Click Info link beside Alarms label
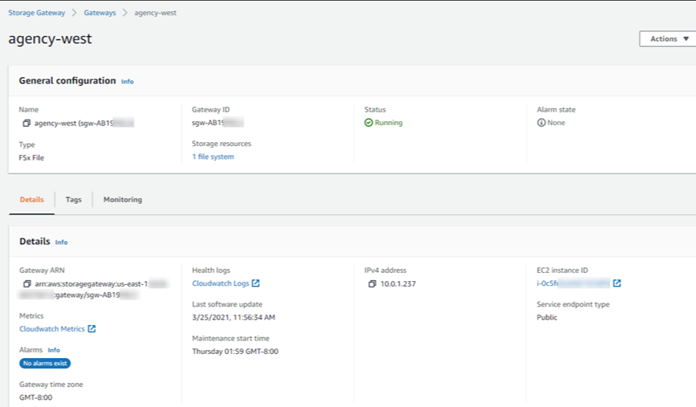 coord(54,350)
